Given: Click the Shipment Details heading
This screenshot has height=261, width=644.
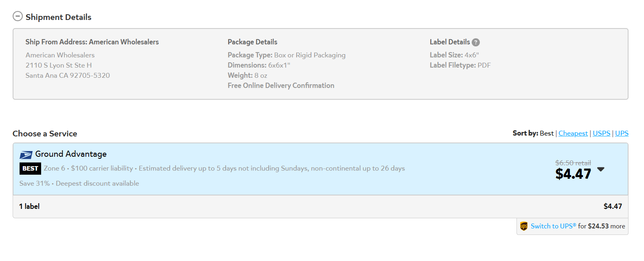Looking at the screenshot, I should click(x=58, y=17).
